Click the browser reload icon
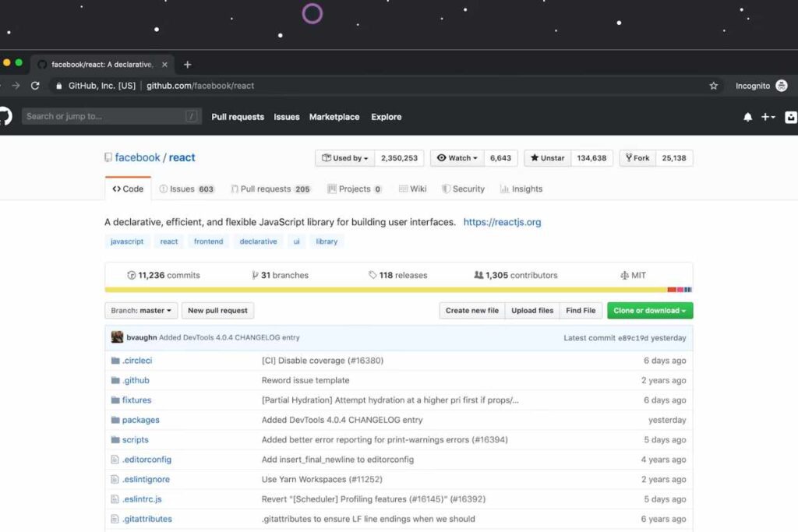Viewport: 798px width, 532px height. click(x=35, y=86)
